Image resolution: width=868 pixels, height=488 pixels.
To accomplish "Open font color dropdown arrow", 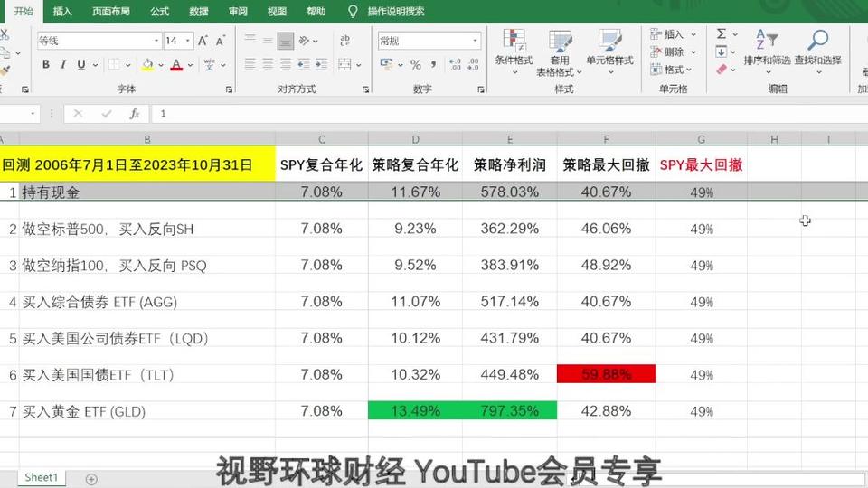I will [x=190, y=65].
